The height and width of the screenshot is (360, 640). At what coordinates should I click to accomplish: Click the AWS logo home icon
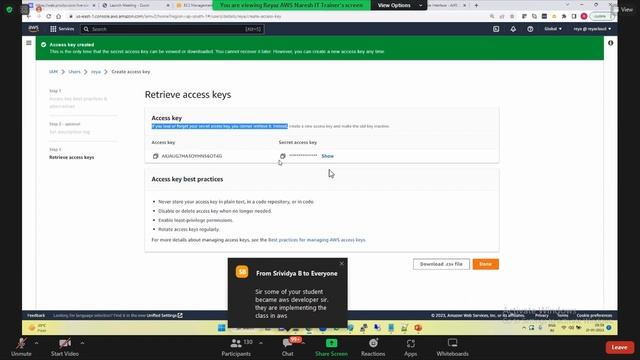[33, 29]
